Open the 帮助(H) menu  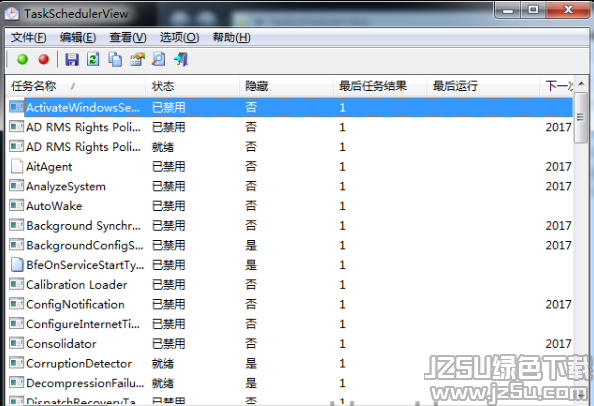click(x=231, y=37)
